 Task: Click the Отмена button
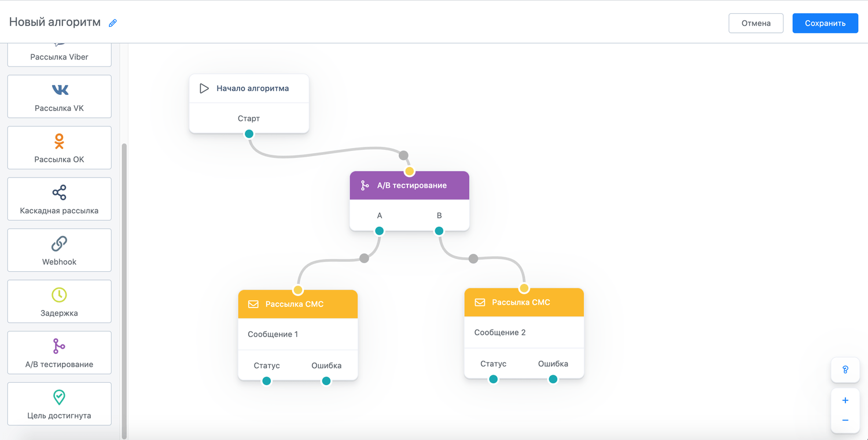pyautogui.click(x=756, y=23)
